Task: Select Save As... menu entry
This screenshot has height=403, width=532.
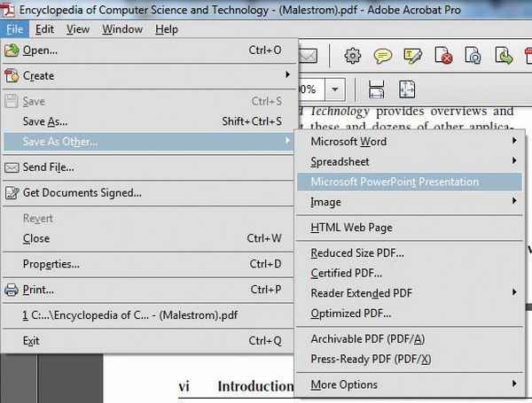Action: click(149, 121)
